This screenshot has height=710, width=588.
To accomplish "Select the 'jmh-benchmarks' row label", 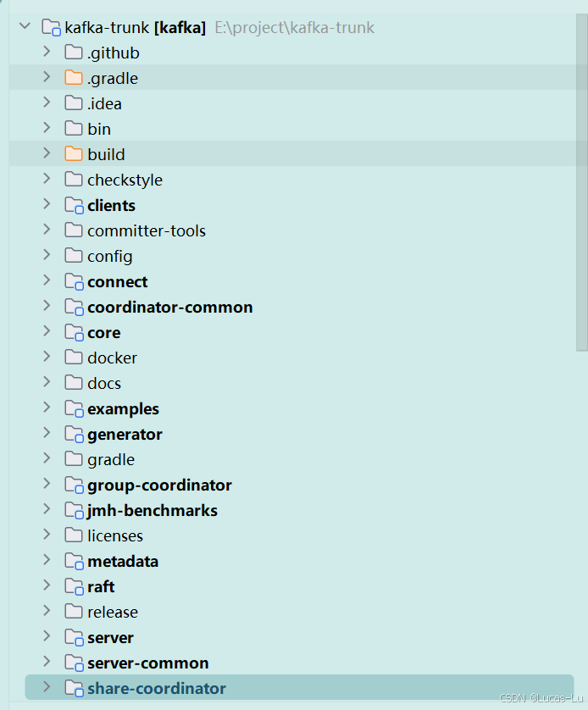I will [x=153, y=511].
